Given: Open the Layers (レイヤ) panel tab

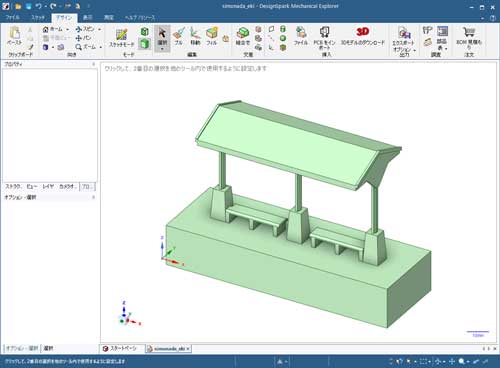Looking at the screenshot, I should (x=48, y=187).
